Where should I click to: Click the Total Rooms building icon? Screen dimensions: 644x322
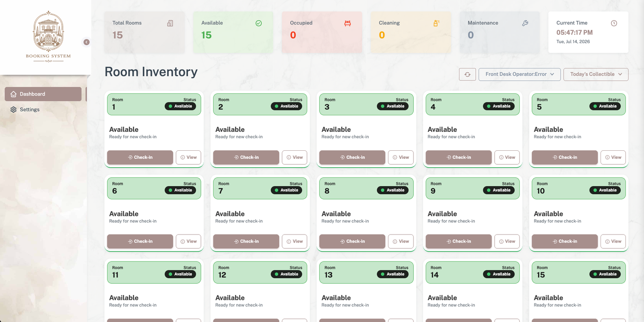[170, 23]
